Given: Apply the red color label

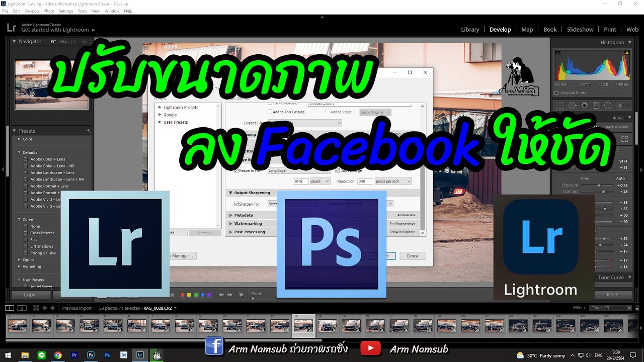Looking at the screenshot, I should [x=183, y=295].
